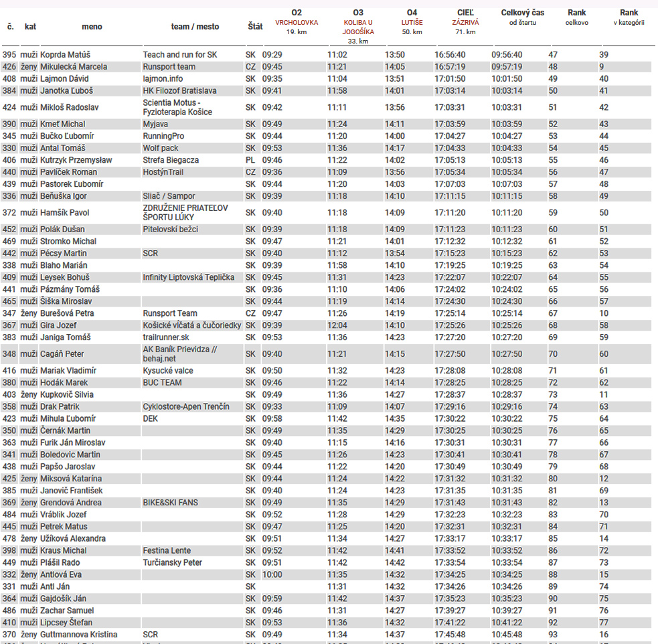Click the O3 Koliba u Jogošíka header

[357, 27]
